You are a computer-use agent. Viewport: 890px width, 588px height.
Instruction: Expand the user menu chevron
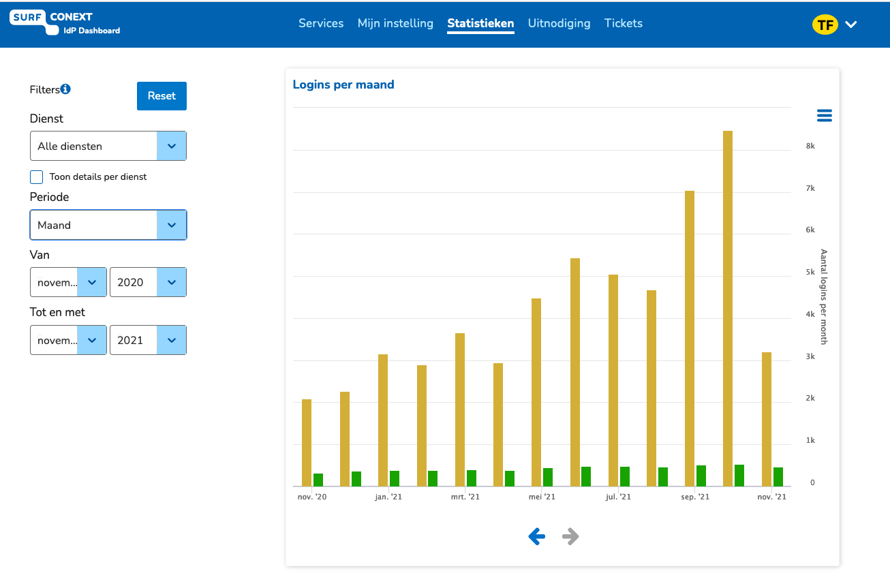coord(850,25)
